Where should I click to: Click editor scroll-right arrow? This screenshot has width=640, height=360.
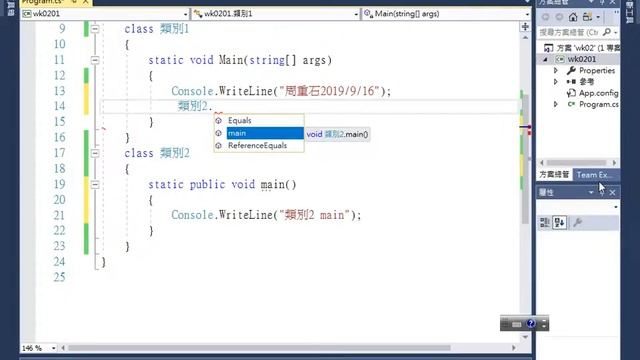(x=514, y=348)
